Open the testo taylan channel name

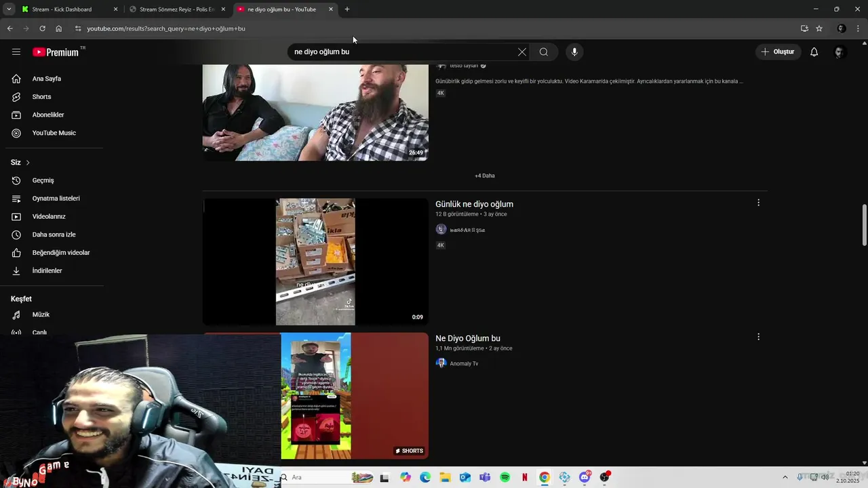point(465,66)
